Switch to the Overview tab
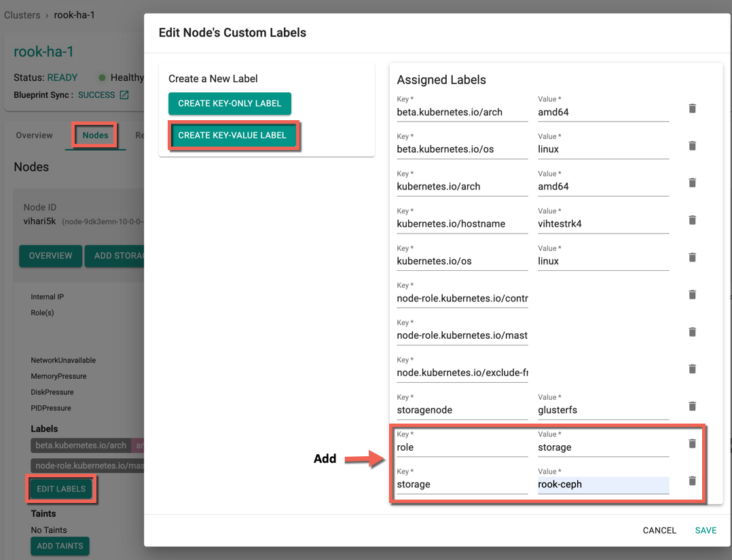Viewport: 732px width, 560px height. (34, 135)
